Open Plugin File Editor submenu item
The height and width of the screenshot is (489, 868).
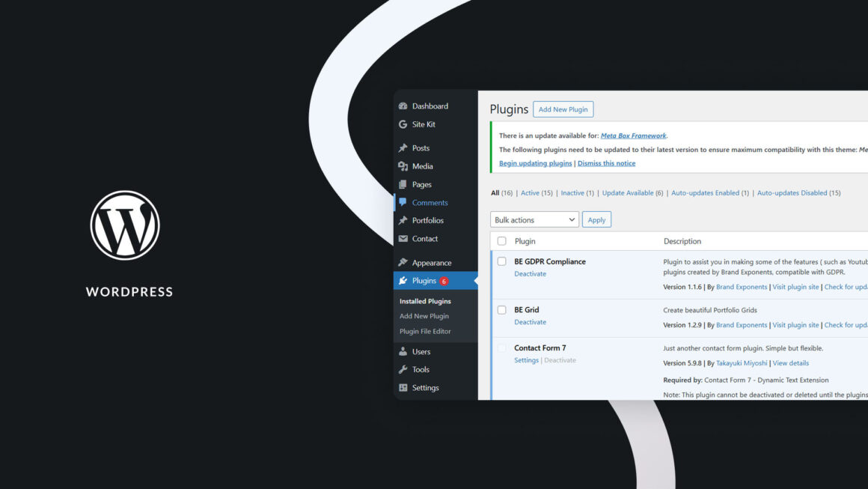(x=425, y=331)
